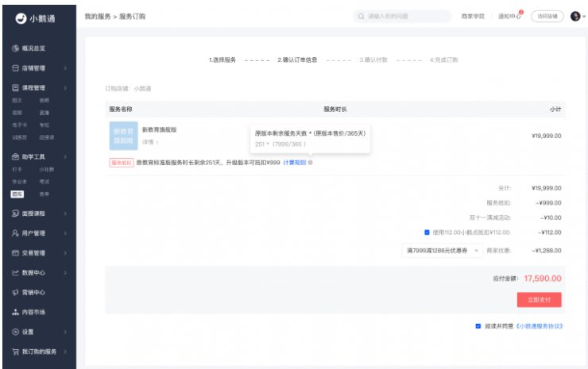Focus the top search input field
The image size is (588, 369).
pos(402,17)
